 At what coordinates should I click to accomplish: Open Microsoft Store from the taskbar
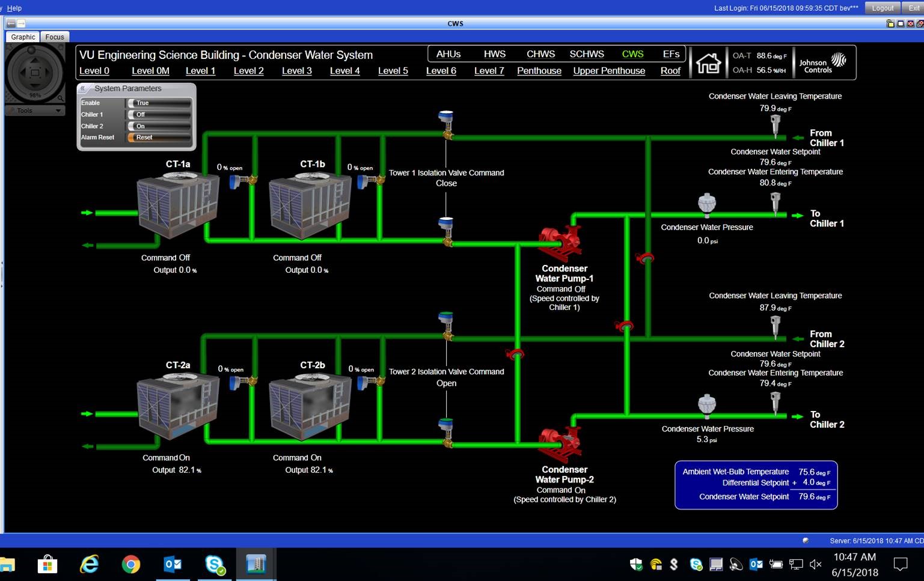(x=47, y=564)
